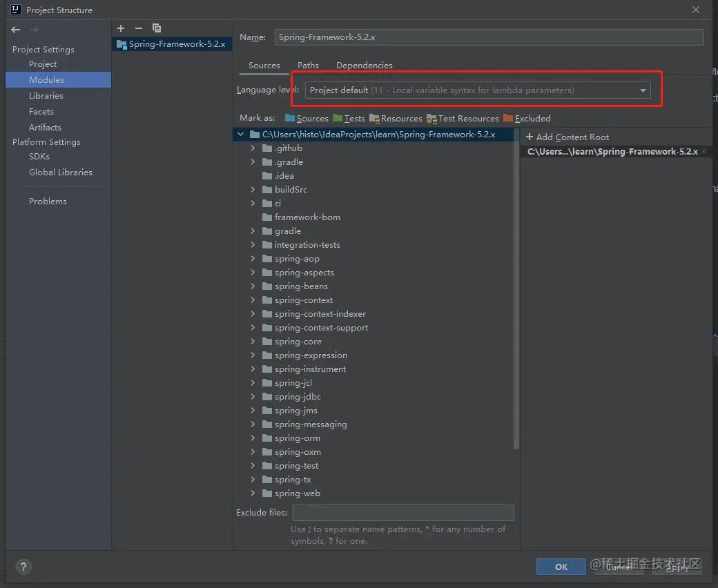Mark as Excluded folder icon
Screen dimensions: 718x588
pos(508,118)
